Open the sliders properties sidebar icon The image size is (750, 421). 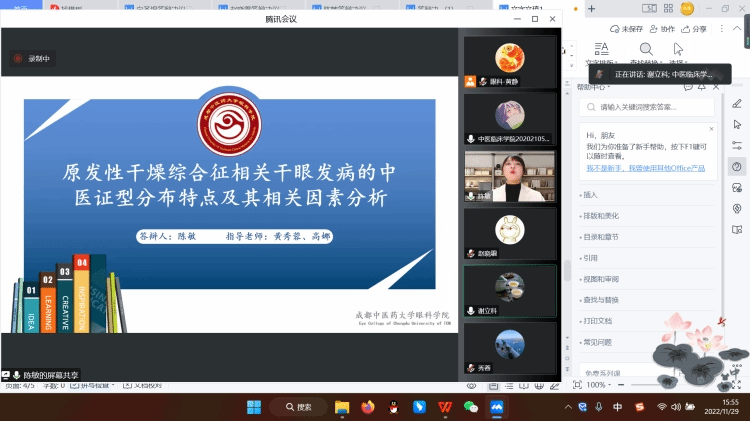(x=737, y=145)
